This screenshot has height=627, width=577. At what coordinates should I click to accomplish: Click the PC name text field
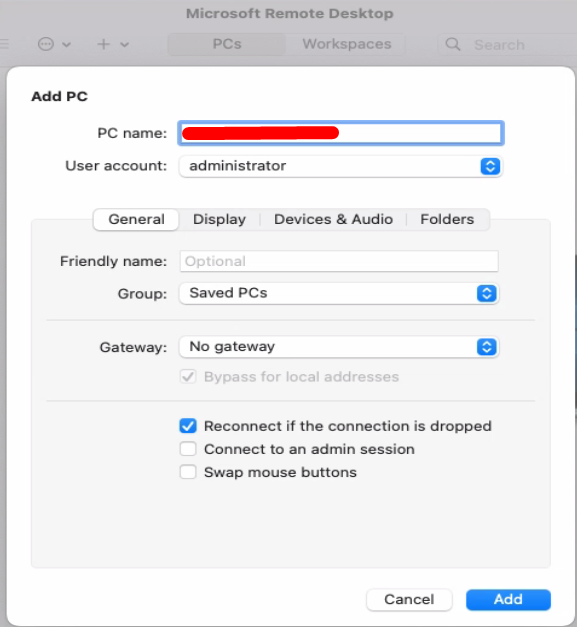(341, 133)
